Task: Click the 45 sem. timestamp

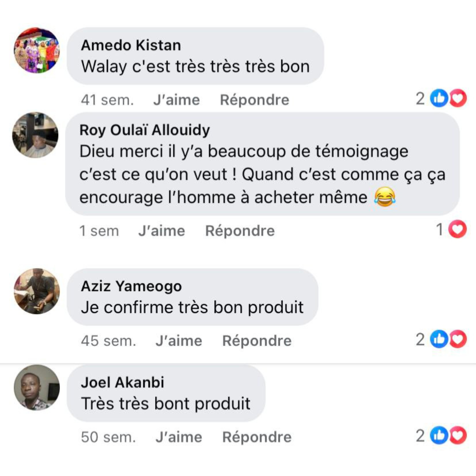Action: 108,341
